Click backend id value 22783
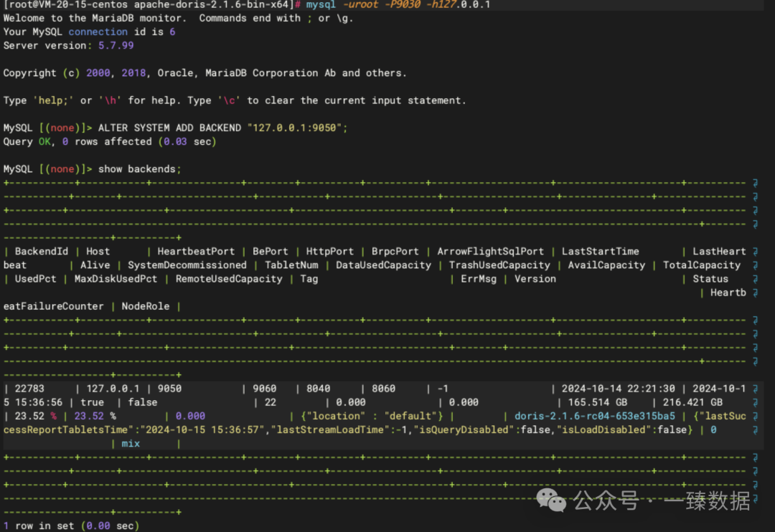This screenshot has width=775, height=532. [x=29, y=389]
